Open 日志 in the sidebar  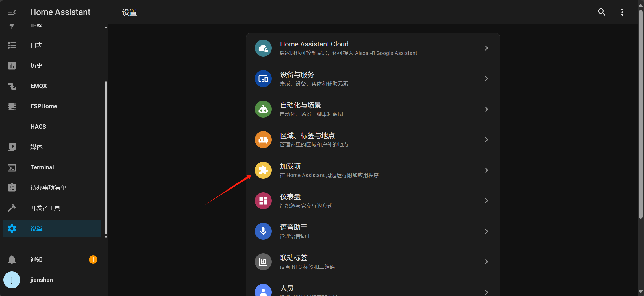tap(52, 45)
